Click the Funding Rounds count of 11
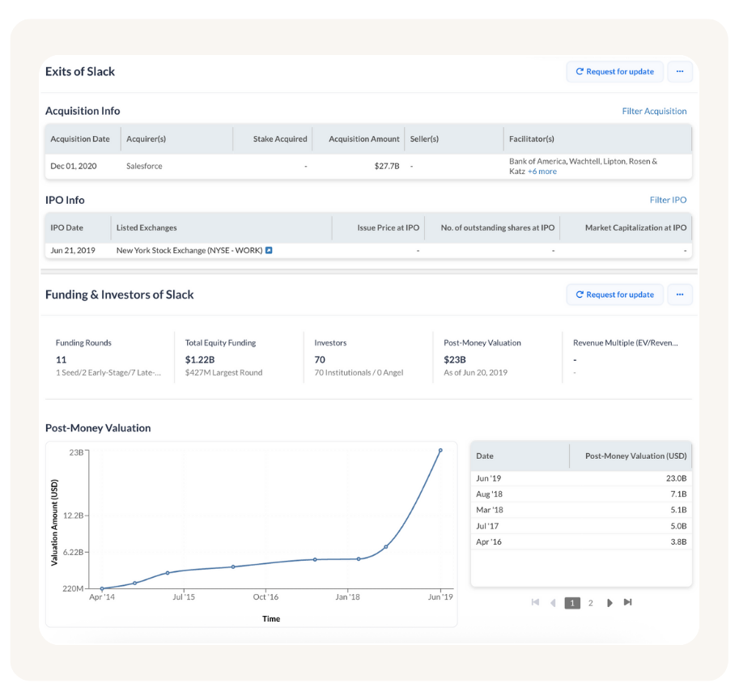This screenshot has height=700, width=739. pyautogui.click(x=62, y=358)
